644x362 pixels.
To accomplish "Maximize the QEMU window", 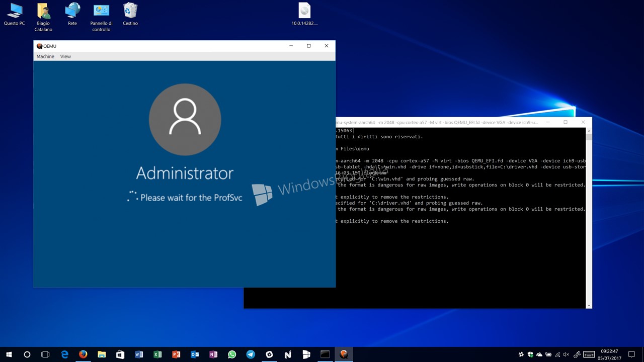I will 308,46.
